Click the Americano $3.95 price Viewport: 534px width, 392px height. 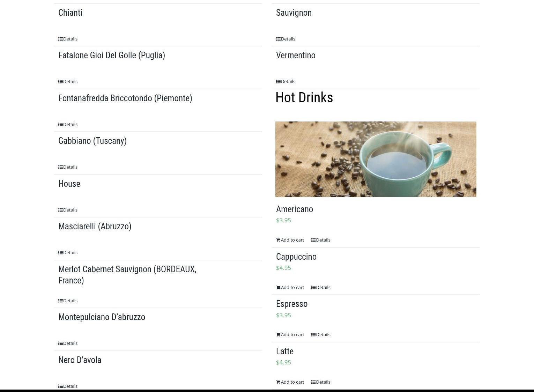pos(283,220)
